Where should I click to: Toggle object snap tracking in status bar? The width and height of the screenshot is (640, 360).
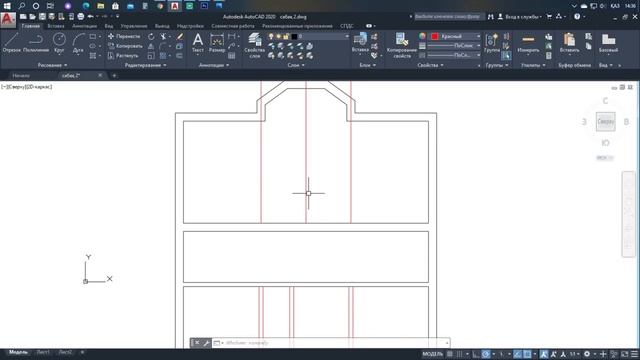click(518, 354)
